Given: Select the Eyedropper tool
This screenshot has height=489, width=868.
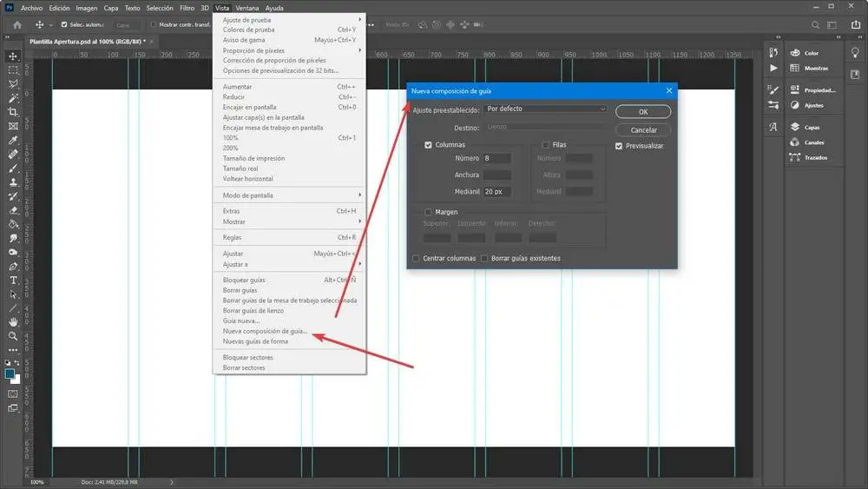Looking at the screenshot, I should click(x=13, y=140).
